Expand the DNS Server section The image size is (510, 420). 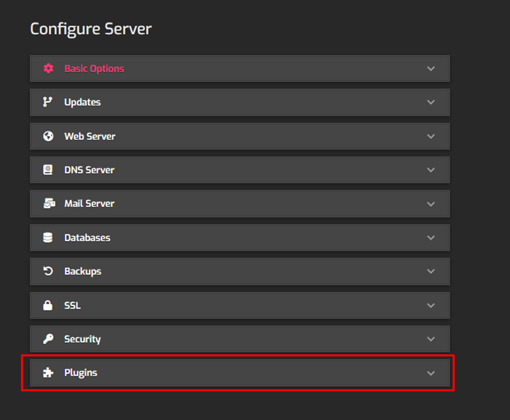pyautogui.click(x=431, y=170)
